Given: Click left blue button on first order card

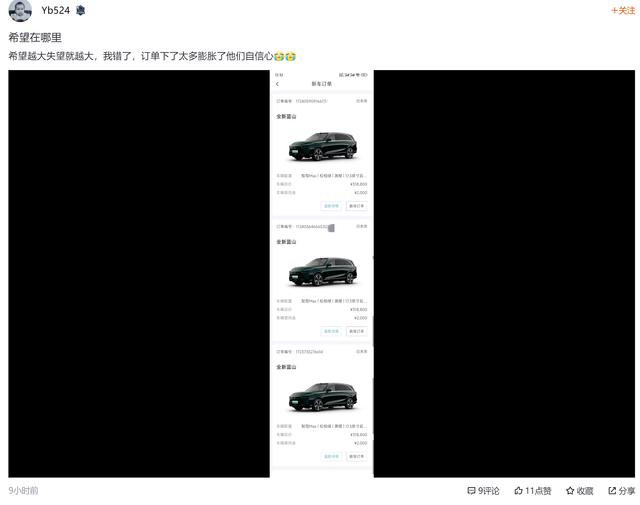Looking at the screenshot, I should 331,206.
